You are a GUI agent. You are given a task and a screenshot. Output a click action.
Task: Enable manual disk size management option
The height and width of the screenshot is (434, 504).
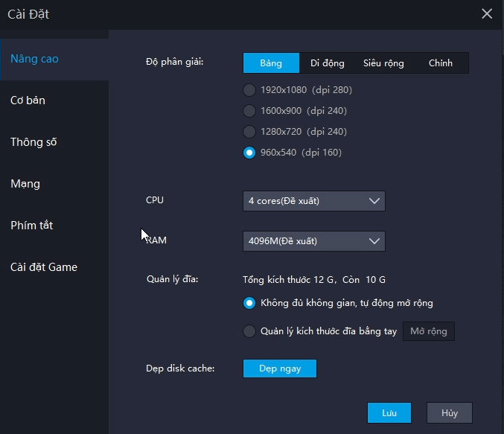[249, 331]
